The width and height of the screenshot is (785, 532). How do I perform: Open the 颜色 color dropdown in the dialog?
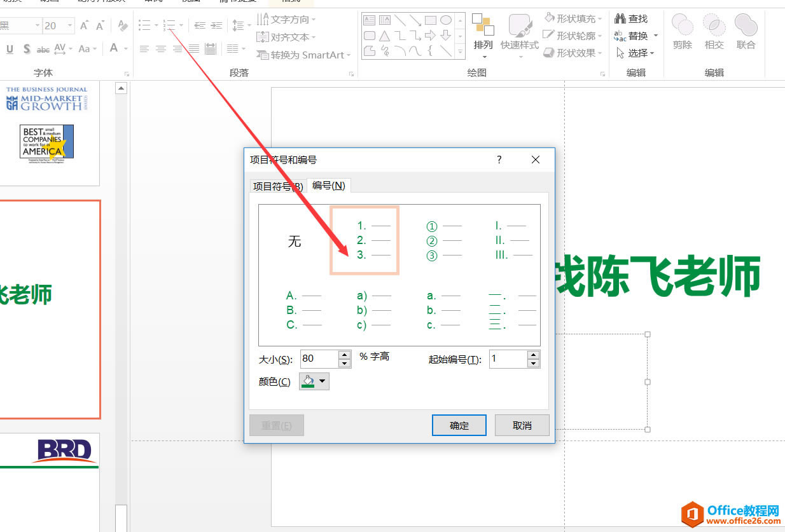[323, 381]
